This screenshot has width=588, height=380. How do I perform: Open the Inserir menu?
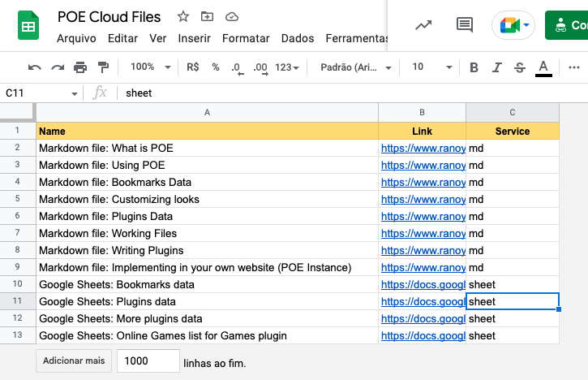click(195, 38)
